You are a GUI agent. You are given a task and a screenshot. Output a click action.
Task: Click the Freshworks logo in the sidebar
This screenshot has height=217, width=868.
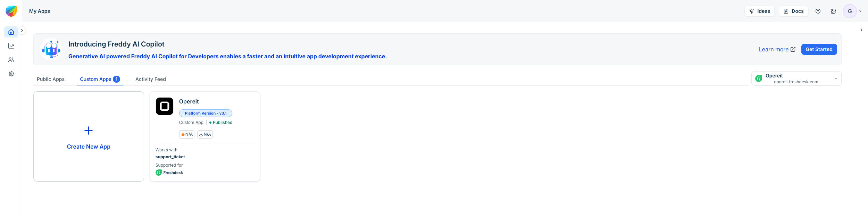click(x=11, y=11)
